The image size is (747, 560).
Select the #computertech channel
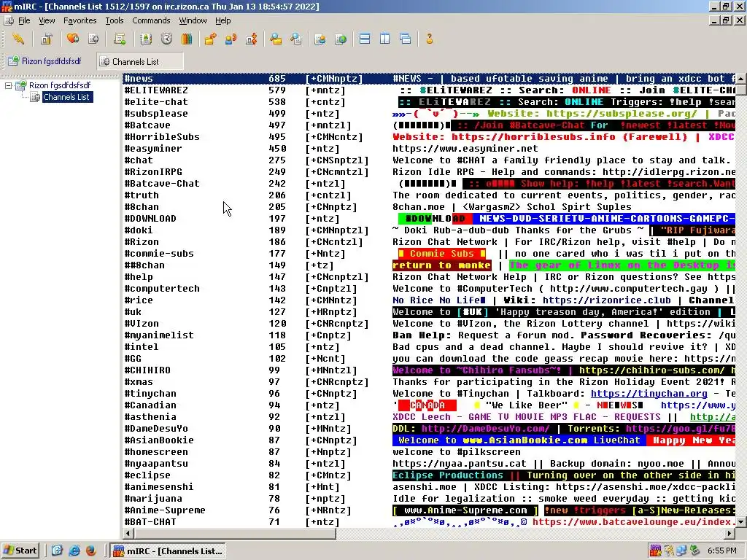[429, 289]
